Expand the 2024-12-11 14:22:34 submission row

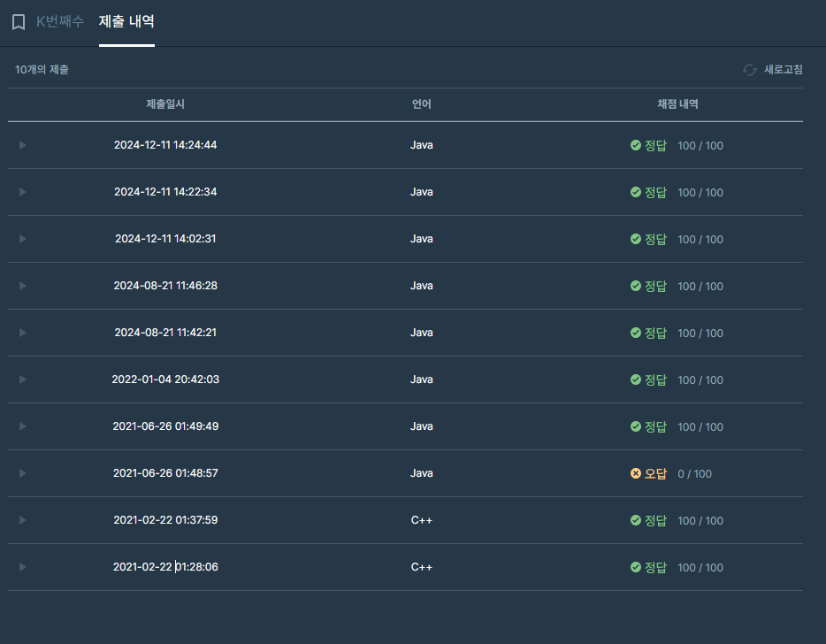click(x=23, y=192)
